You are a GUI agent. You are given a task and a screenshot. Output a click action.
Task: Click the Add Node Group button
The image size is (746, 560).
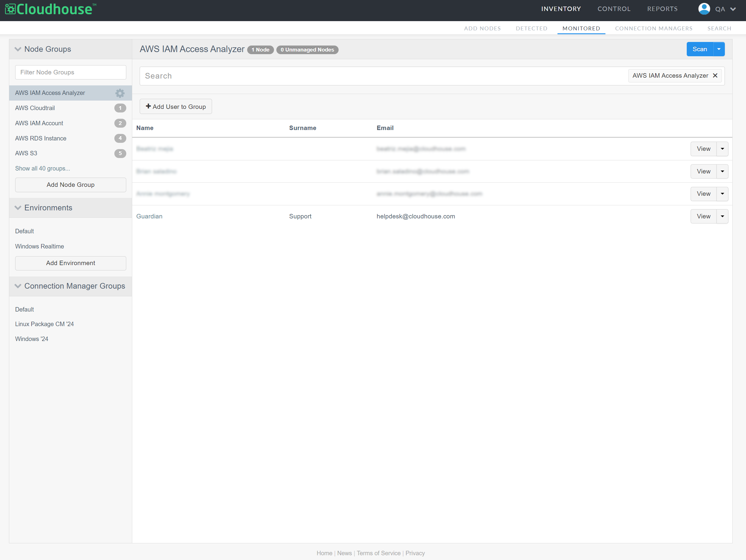pos(71,185)
